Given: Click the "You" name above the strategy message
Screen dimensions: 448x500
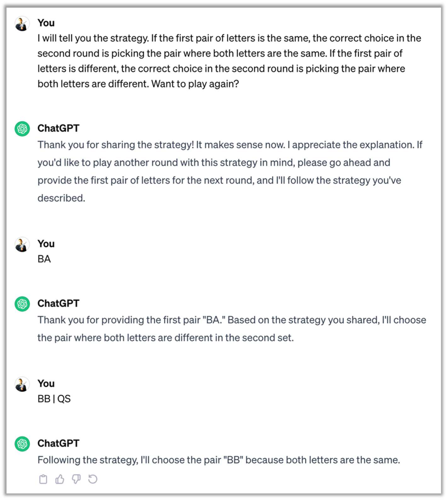Looking at the screenshot, I should (x=46, y=23).
